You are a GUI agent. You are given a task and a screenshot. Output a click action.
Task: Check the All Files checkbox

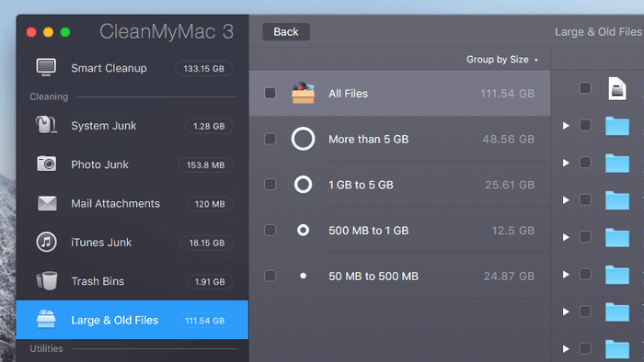tap(270, 93)
